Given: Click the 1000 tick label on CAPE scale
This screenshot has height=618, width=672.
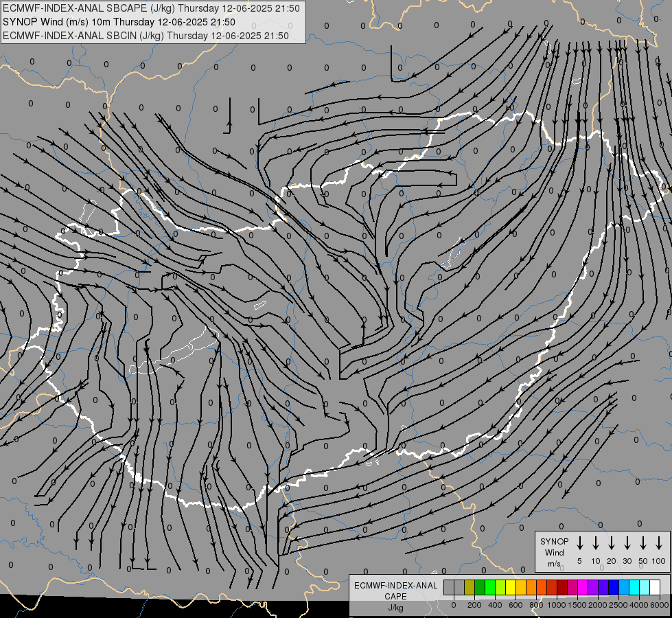Looking at the screenshot, I should pos(557,605).
